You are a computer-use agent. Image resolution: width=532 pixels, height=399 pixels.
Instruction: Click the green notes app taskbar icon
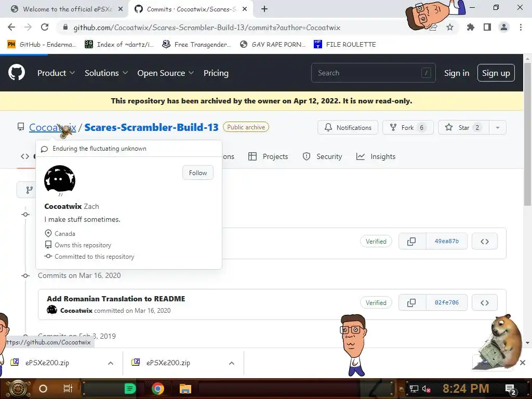(x=130, y=389)
